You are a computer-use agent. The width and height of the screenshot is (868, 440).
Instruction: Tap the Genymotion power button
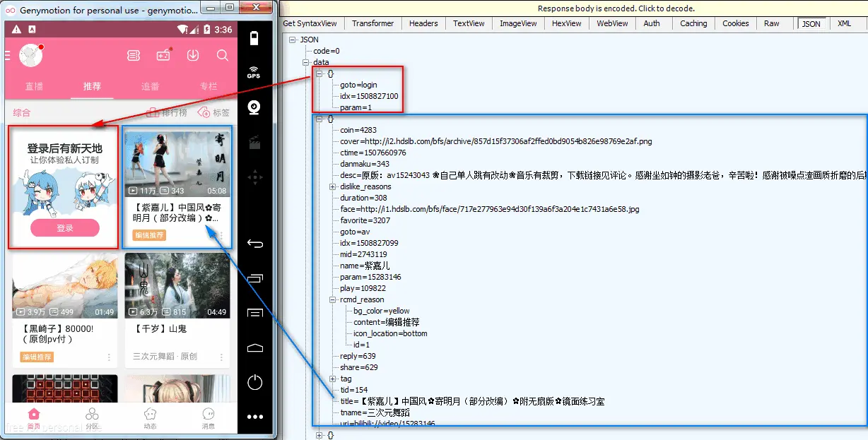[x=254, y=383]
